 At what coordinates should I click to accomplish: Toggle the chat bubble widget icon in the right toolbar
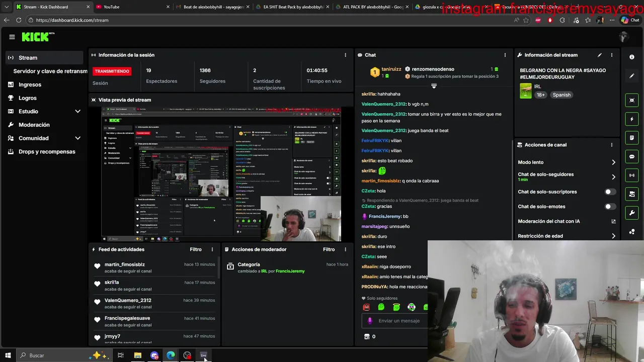(632, 156)
